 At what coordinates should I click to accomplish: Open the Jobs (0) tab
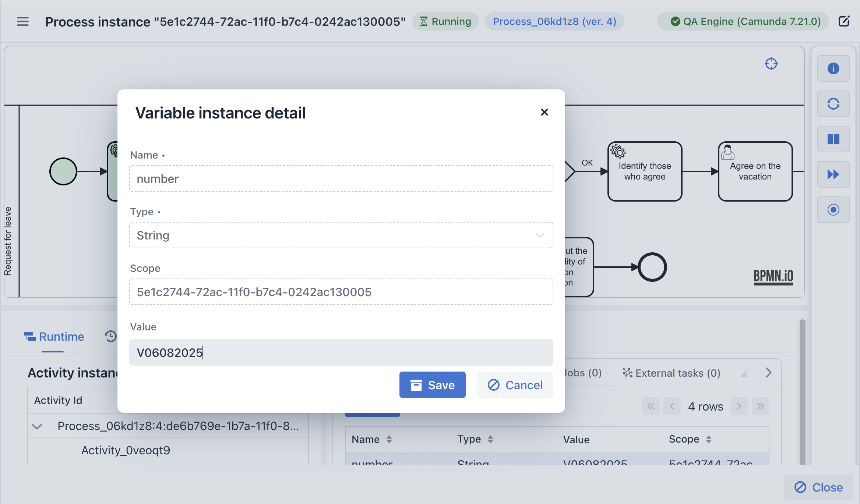[583, 373]
